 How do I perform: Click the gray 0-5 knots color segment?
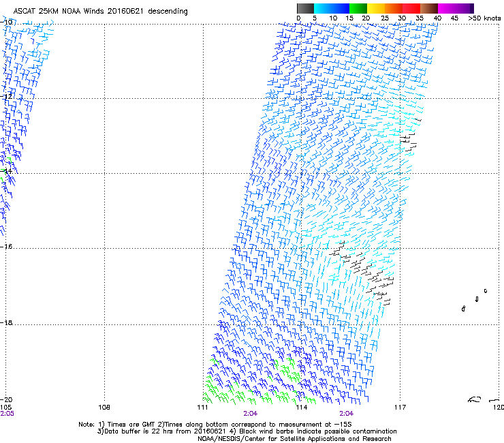(x=305, y=8)
